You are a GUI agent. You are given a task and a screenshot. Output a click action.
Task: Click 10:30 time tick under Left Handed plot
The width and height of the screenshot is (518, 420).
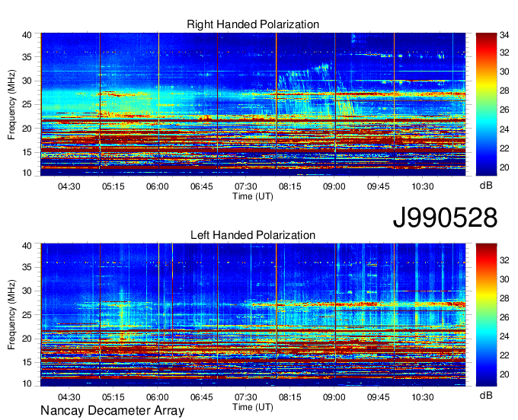pyautogui.click(x=423, y=397)
